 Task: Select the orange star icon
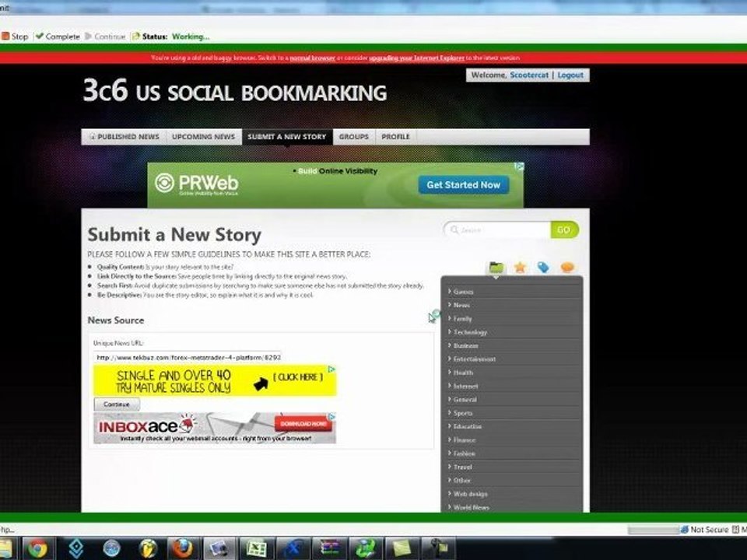(x=520, y=267)
